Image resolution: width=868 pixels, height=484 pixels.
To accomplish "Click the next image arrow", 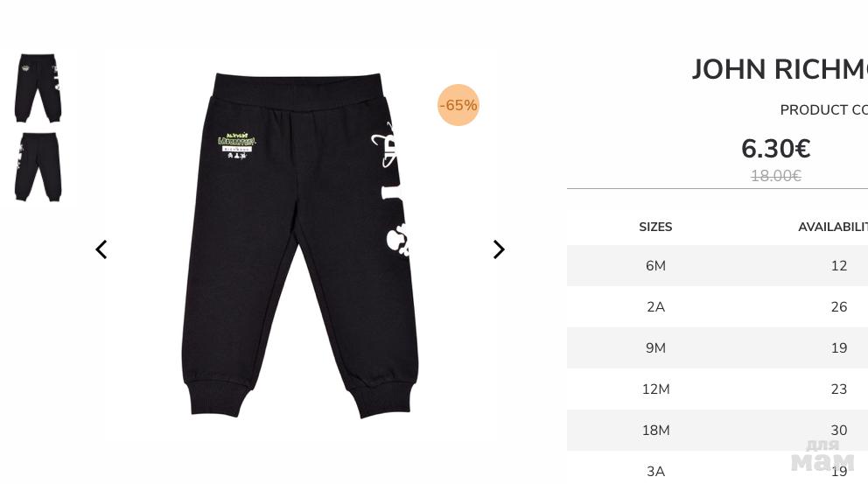I will (499, 249).
